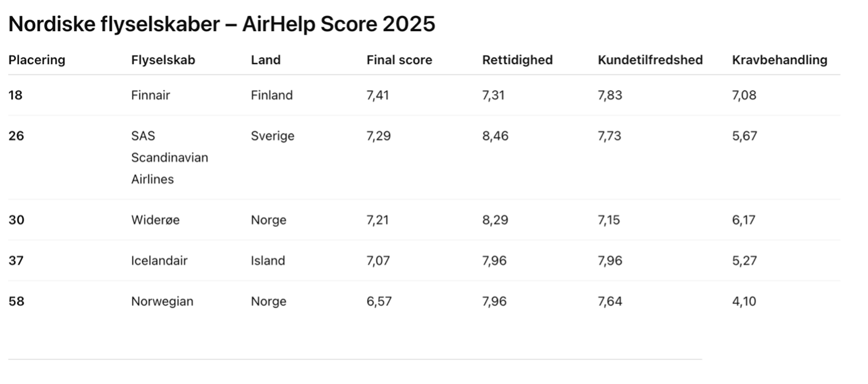
Task: Click placement number 58
Action: pos(15,302)
